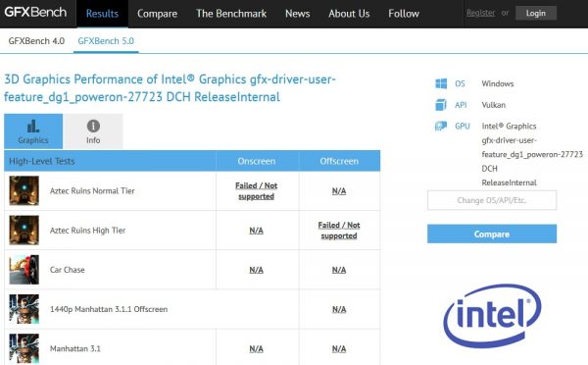Screen dimensions: 588x365
Task: Click the Login button
Action: pyautogui.click(x=536, y=13)
